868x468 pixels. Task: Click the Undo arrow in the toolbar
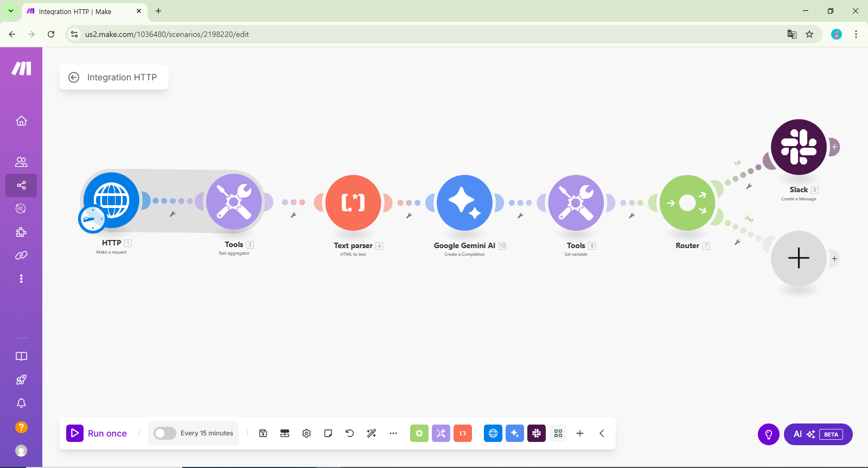[x=350, y=433]
